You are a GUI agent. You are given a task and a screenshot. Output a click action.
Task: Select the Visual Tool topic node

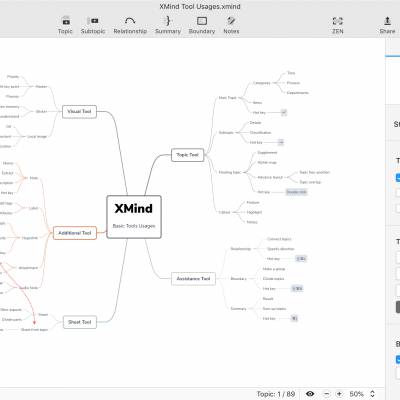79,111
